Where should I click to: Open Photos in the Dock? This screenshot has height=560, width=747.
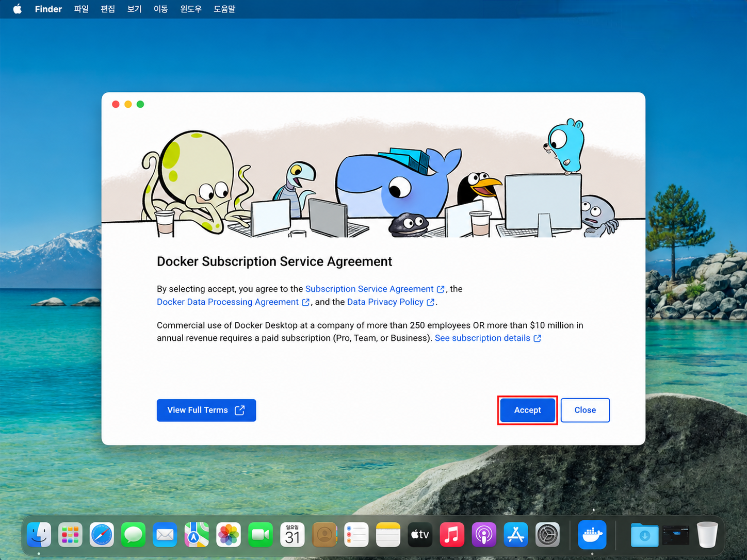click(x=229, y=535)
